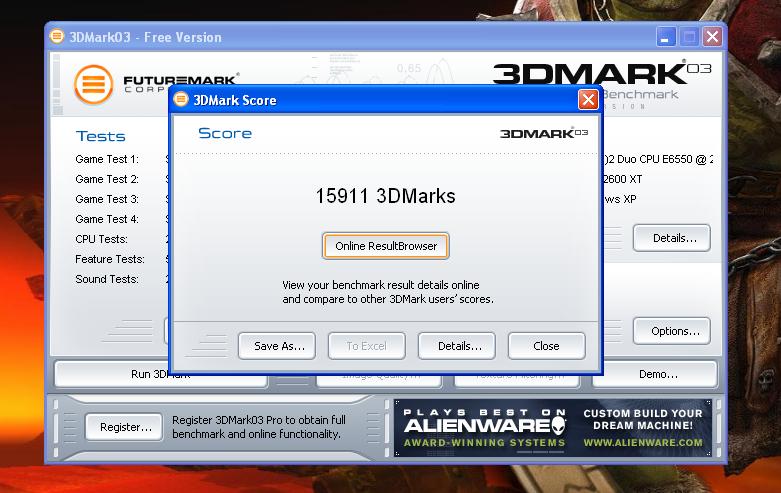This screenshot has width=781, height=493.
Task: Close the 3DMark03 main window
Action: click(712, 37)
